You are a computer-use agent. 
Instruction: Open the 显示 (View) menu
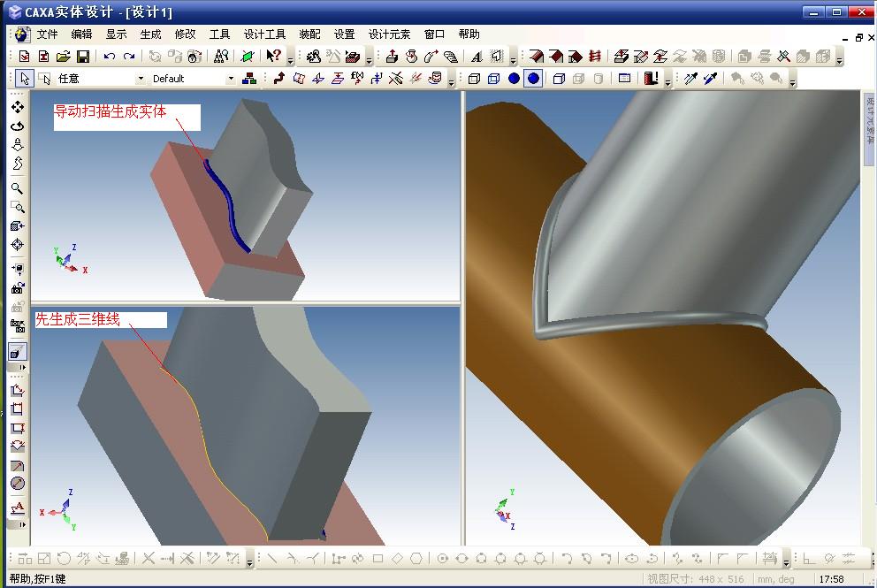pyautogui.click(x=117, y=34)
